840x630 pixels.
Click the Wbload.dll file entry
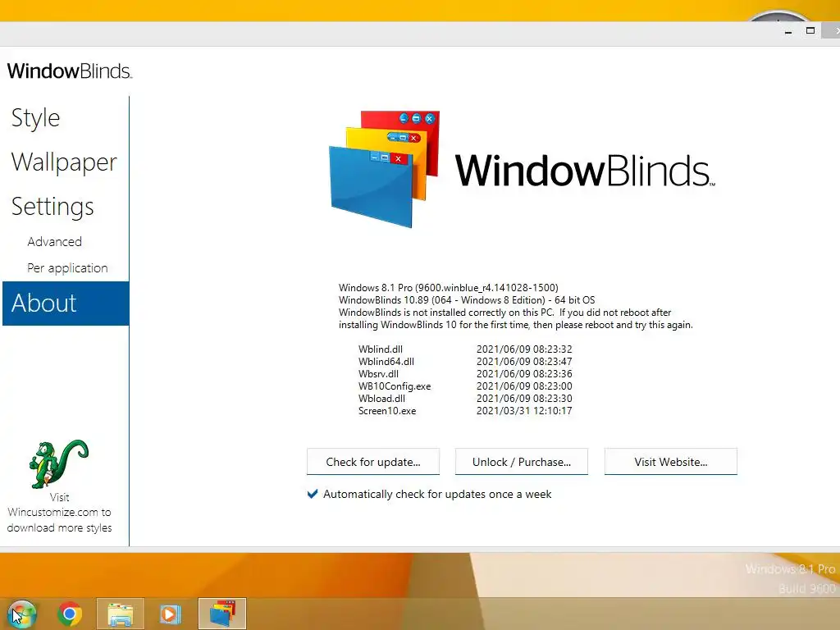381,399
